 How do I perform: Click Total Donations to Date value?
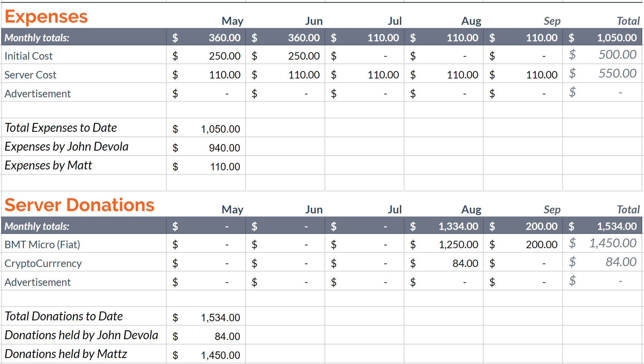(x=220, y=318)
